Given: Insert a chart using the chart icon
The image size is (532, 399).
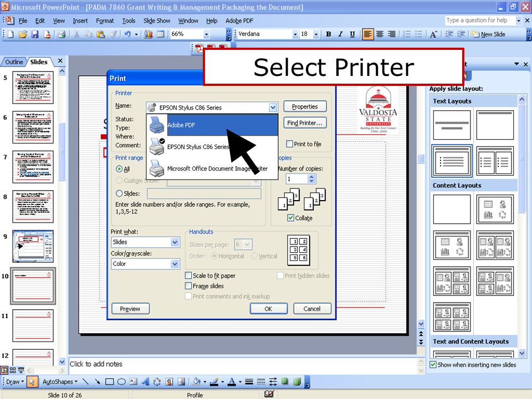Looking at the screenshot, I should 149,34.
